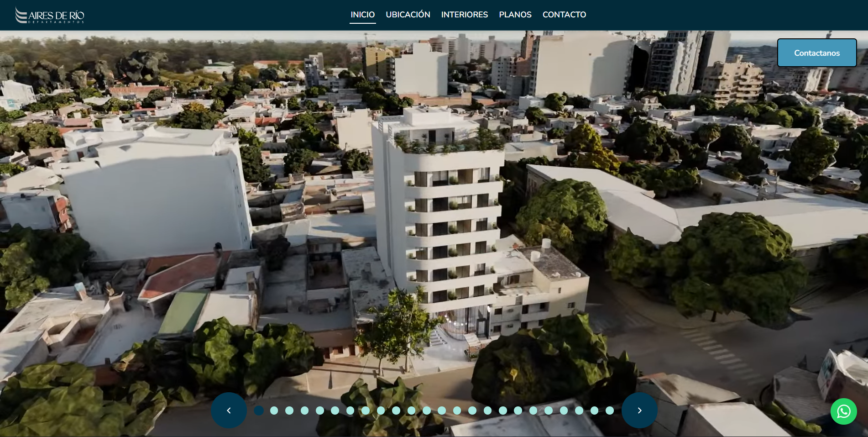Choose the fourth carousel pagination dot
Image resolution: width=868 pixels, height=437 pixels.
tap(304, 411)
